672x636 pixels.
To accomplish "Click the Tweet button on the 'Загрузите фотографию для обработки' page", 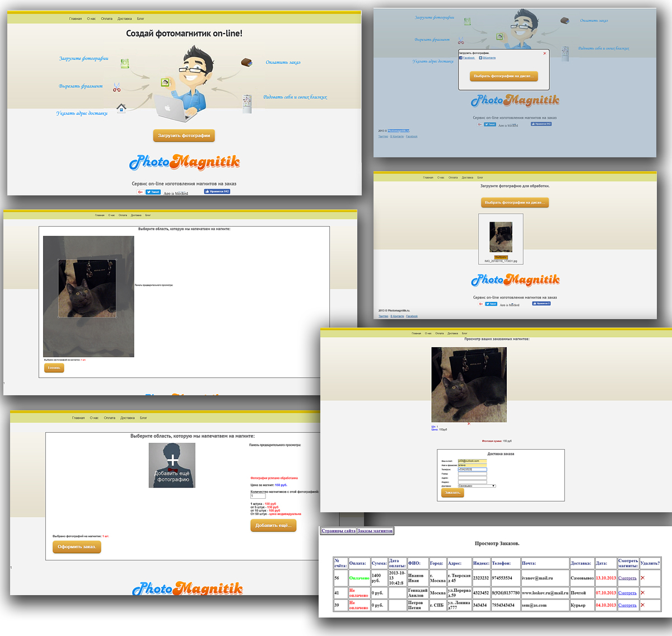I will tap(491, 303).
